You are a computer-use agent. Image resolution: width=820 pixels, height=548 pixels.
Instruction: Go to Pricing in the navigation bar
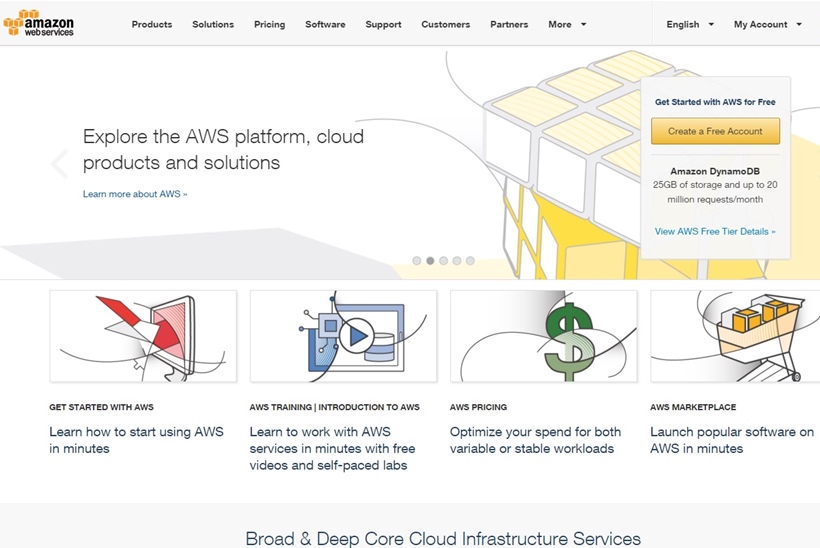tap(269, 24)
